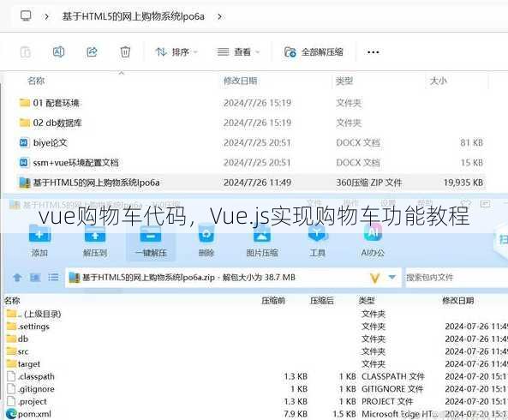Click the blue up-arrow go-up icon

click(x=17, y=278)
